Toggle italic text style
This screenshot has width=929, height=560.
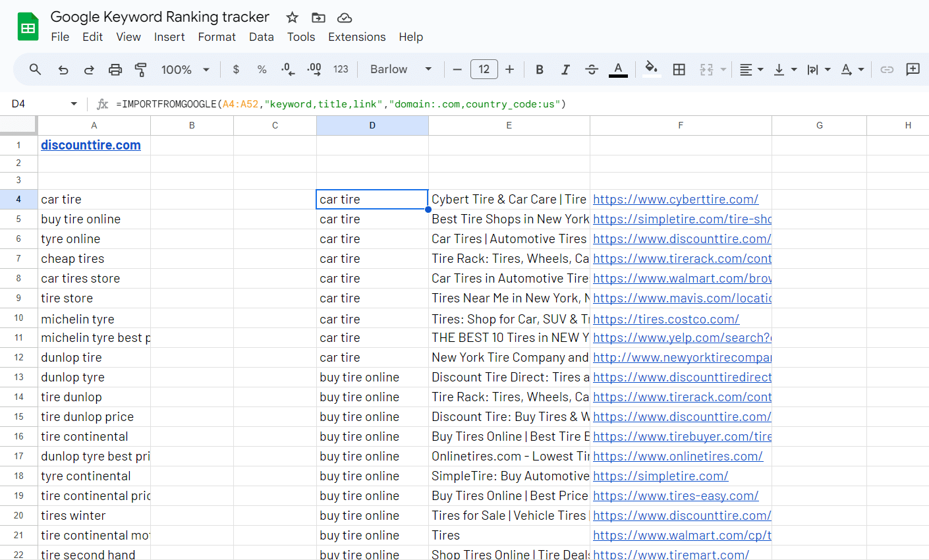(565, 70)
